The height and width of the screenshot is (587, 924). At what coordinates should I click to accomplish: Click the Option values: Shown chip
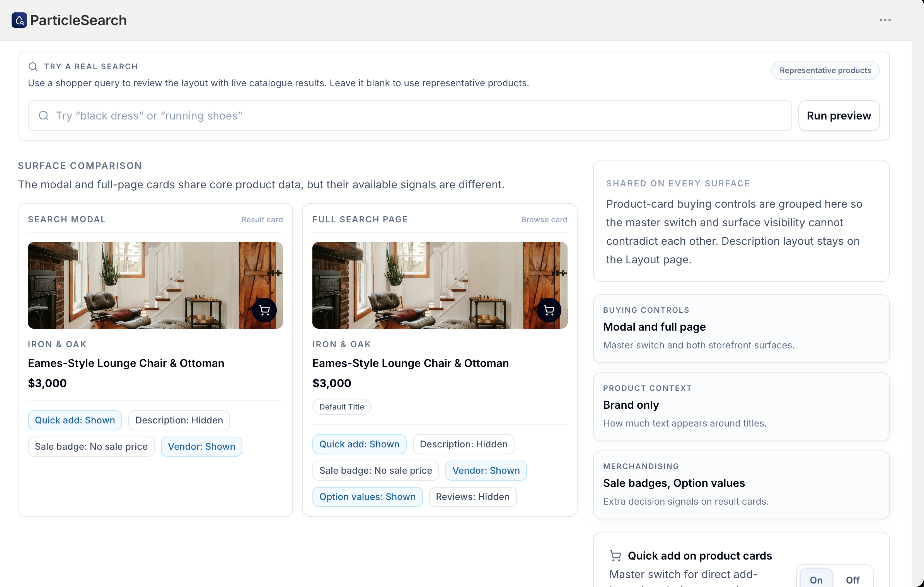click(x=368, y=497)
